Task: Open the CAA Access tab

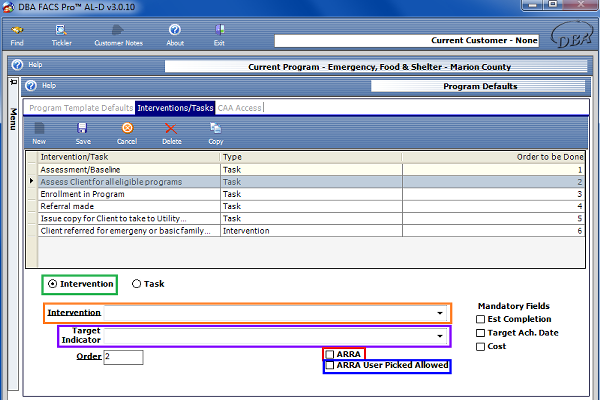Action: [x=239, y=108]
